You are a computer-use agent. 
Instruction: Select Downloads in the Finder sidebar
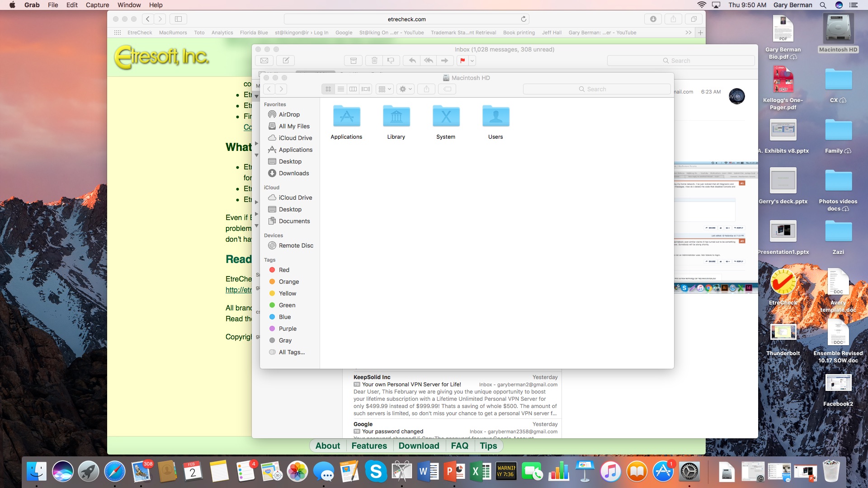(x=293, y=173)
